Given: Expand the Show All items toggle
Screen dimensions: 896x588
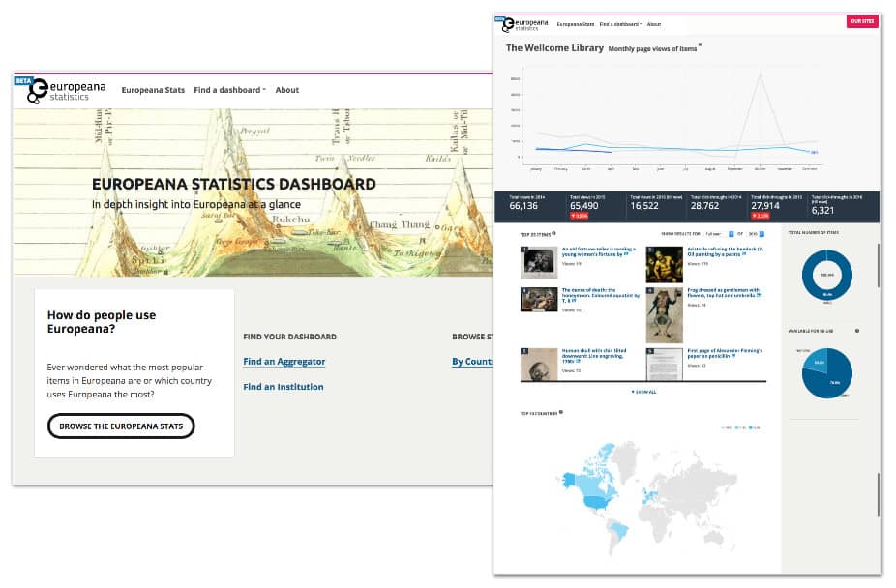Looking at the screenshot, I should 644,392.
